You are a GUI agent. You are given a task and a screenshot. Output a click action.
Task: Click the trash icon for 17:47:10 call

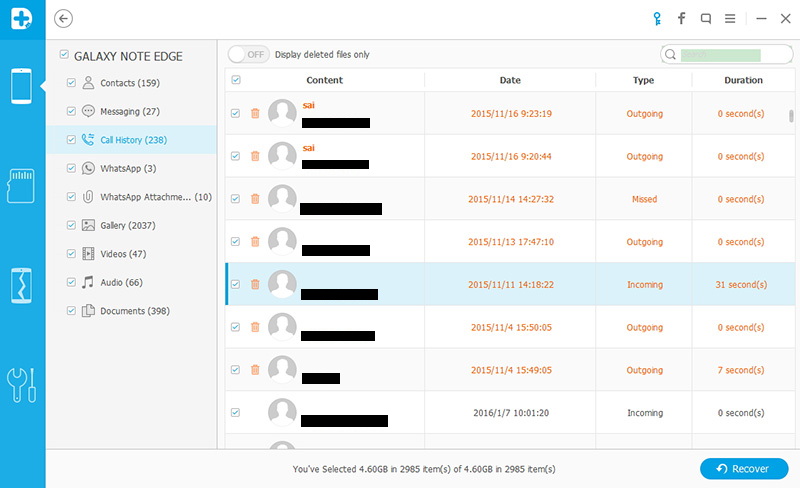[x=255, y=241]
